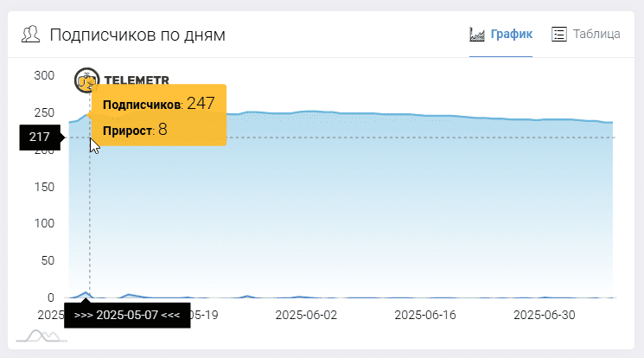Click the Telemetr round logo icon
The height and width of the screenshot is (358, 644).
[86, 80]
